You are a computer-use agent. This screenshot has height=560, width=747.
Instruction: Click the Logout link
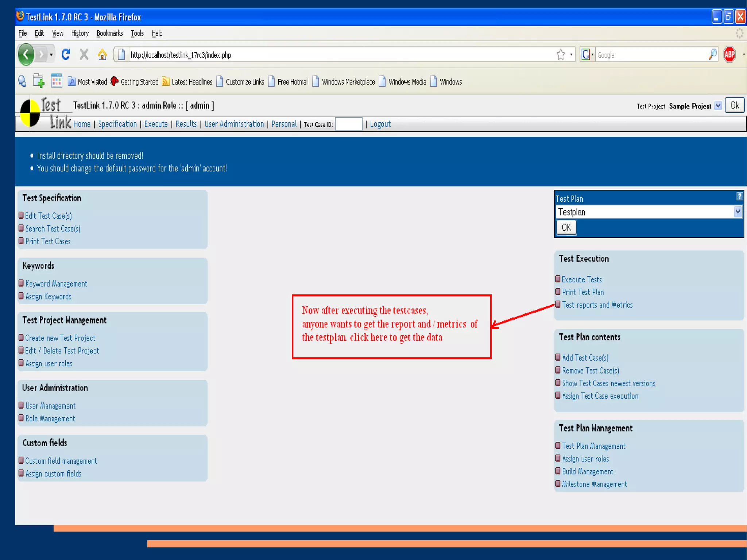pyautogui.click(x=380, y=124)
